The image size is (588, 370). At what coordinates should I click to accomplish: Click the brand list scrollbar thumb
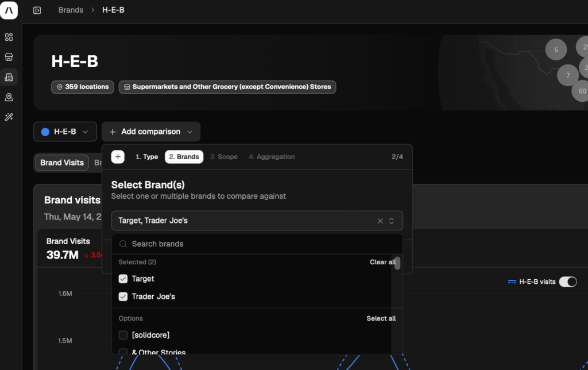coord(397,263)
